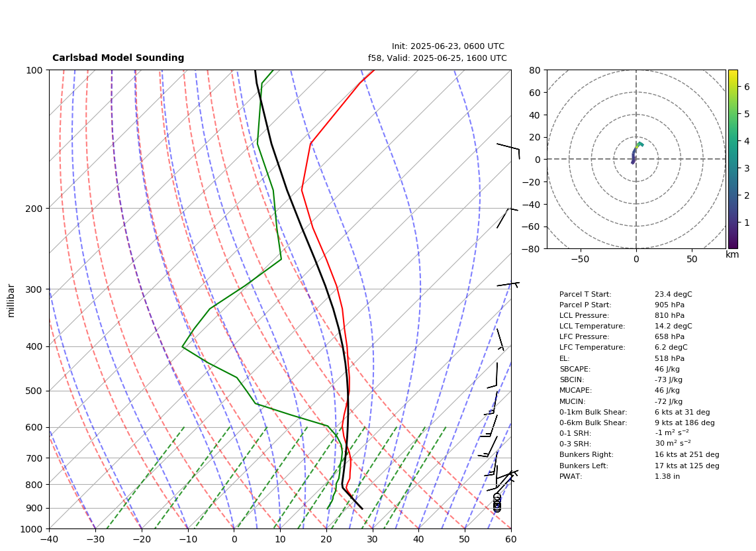Viewport: 756px width, 551px height.
Task: Select the "−80" hodograph axis tick
Action: click(x=532, y=249)
